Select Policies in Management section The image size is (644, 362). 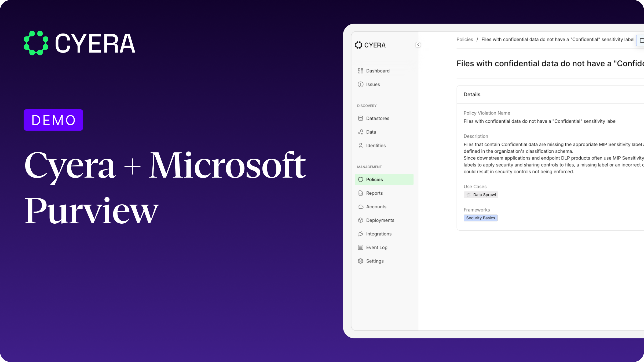384,179
